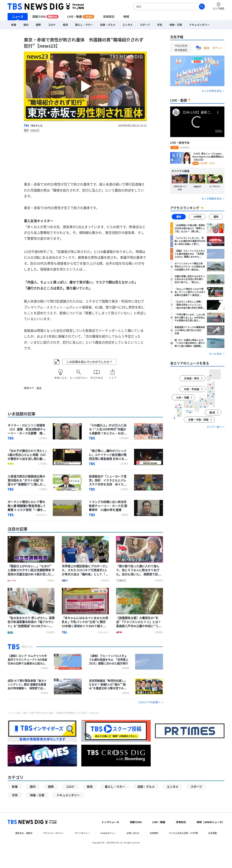Open edge23 video thumbnail
This screenshot has width=232, height=868.
197,179
